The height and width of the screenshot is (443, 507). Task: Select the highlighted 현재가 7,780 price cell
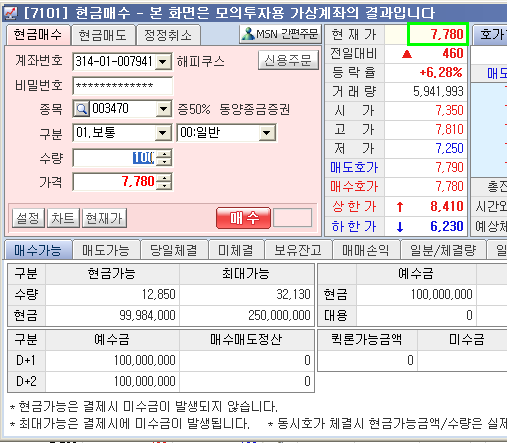point(438,34)
